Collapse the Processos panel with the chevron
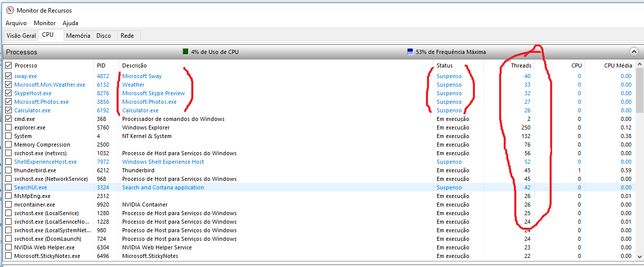Viewport: 644px width, 267px height. (634, 51)
